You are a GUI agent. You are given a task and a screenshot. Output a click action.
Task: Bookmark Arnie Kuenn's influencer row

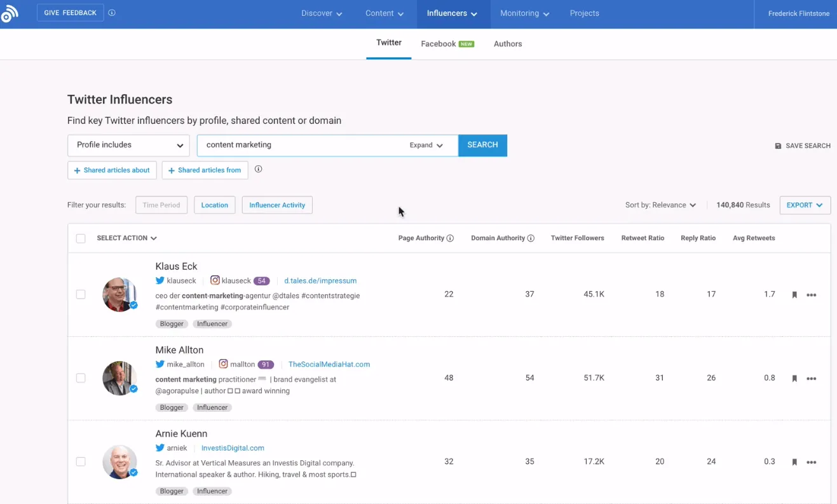[x=794, y=462]
